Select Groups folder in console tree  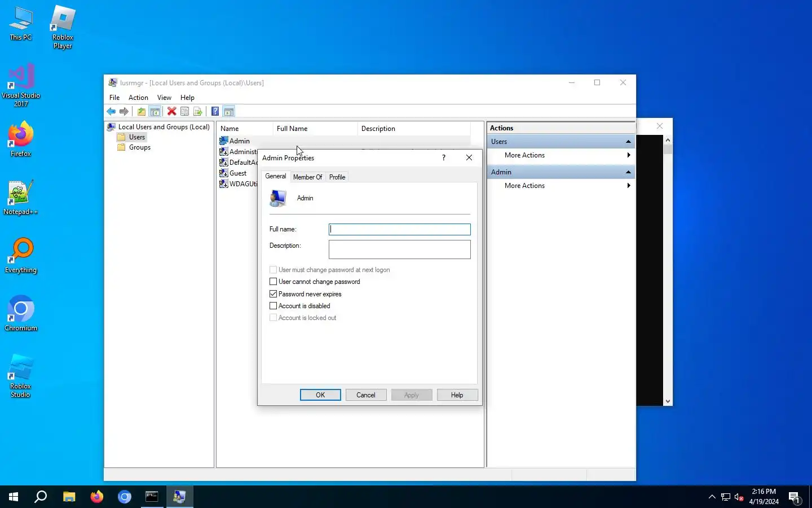140,147
